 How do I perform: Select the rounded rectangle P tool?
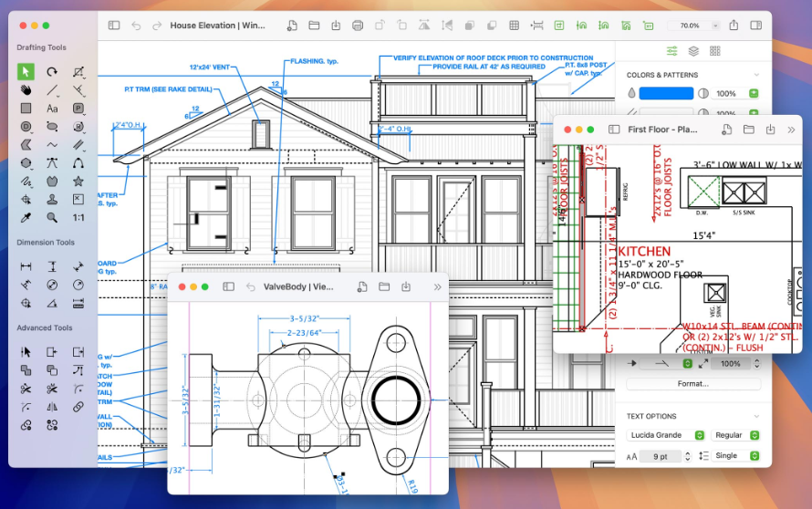78,109
